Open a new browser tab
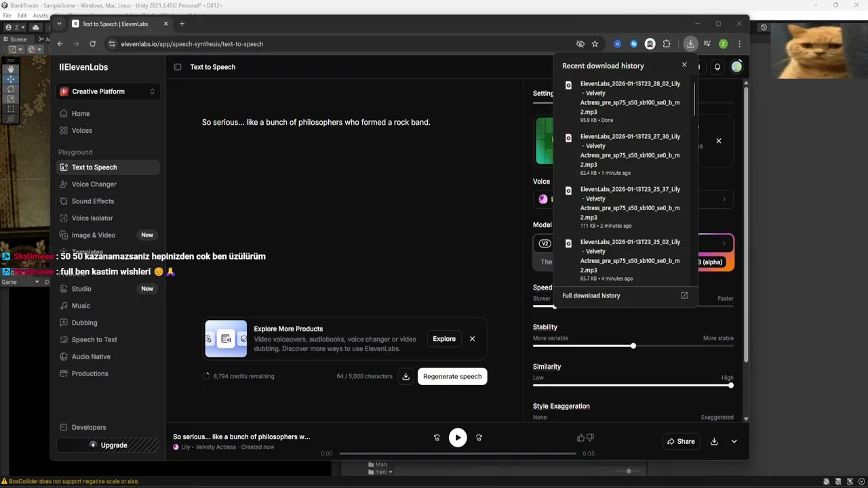868x488 pixels. [182, 24]
